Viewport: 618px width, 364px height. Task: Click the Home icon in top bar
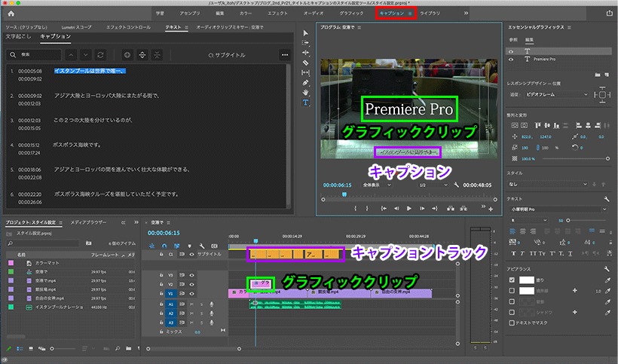click(x=11, y=14)
